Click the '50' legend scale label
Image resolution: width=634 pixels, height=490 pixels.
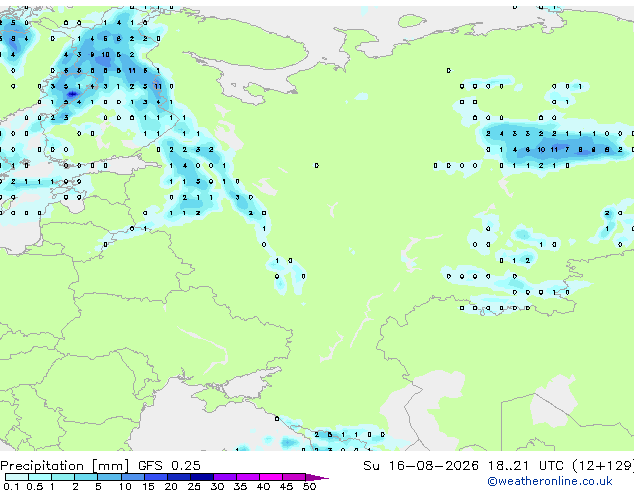coord(310,486)
